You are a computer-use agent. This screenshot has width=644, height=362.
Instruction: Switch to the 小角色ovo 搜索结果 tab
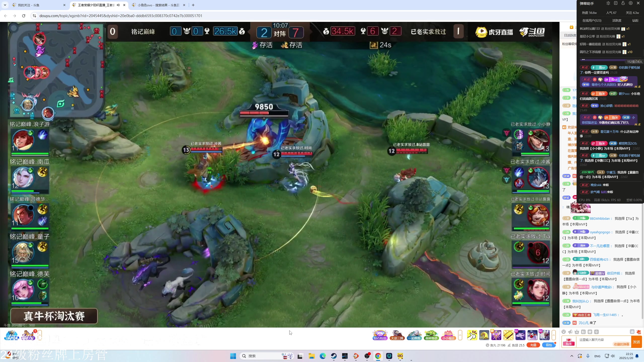click(x=158, y=5)
